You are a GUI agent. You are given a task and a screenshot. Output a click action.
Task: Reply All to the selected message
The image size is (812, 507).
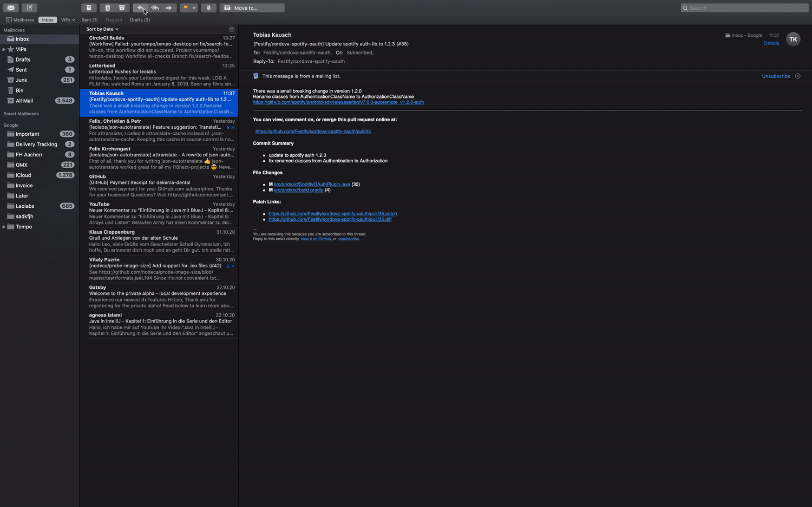click(155, 8)
